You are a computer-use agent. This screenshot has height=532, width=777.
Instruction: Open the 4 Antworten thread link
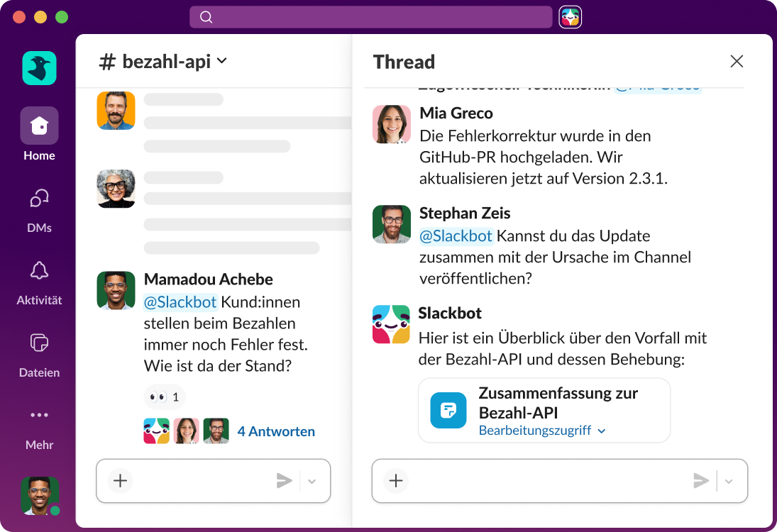pos(276,431)
